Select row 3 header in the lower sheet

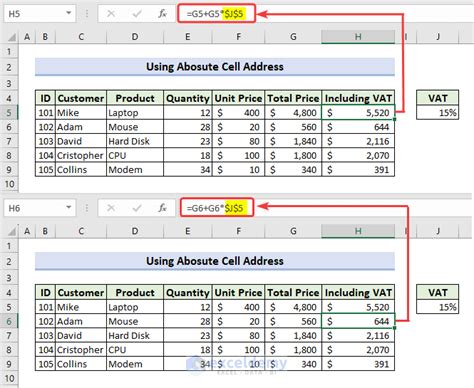click(9, 278)
